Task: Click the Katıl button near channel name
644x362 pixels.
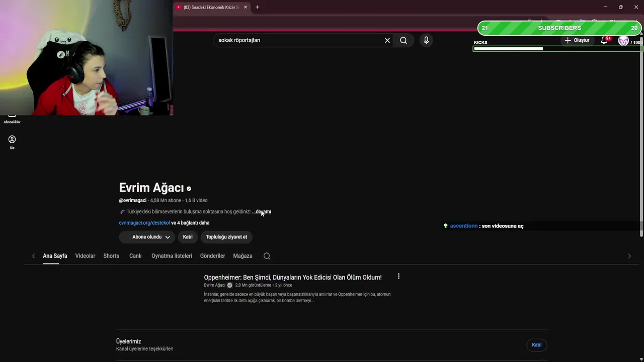Action: tap(188, 237)
